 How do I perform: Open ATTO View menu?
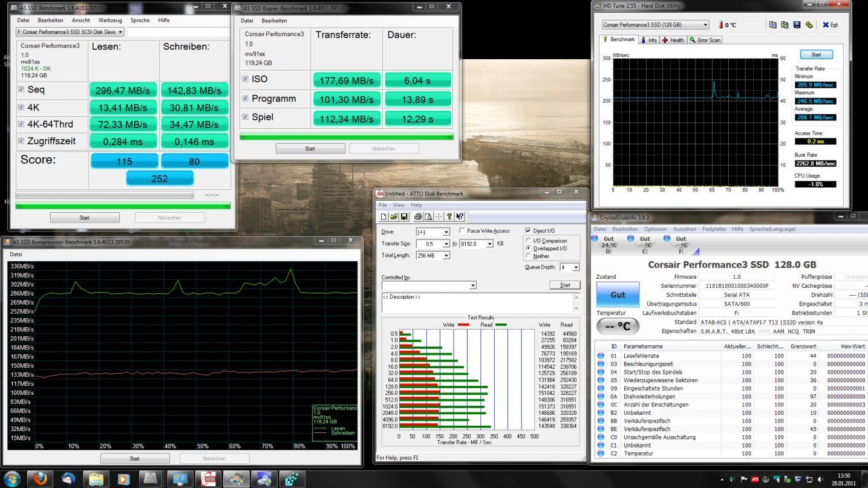click(399, 205)
